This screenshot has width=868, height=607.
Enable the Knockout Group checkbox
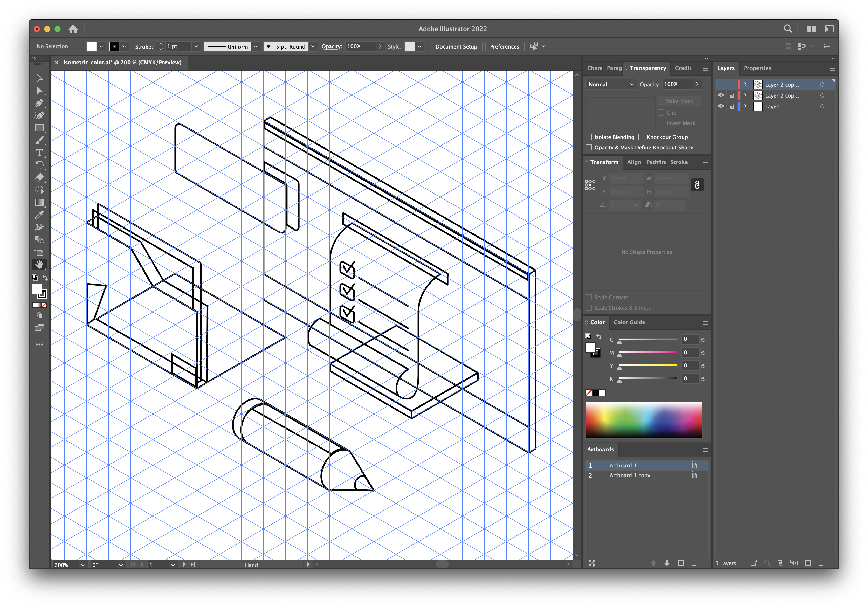pos(641,137)
